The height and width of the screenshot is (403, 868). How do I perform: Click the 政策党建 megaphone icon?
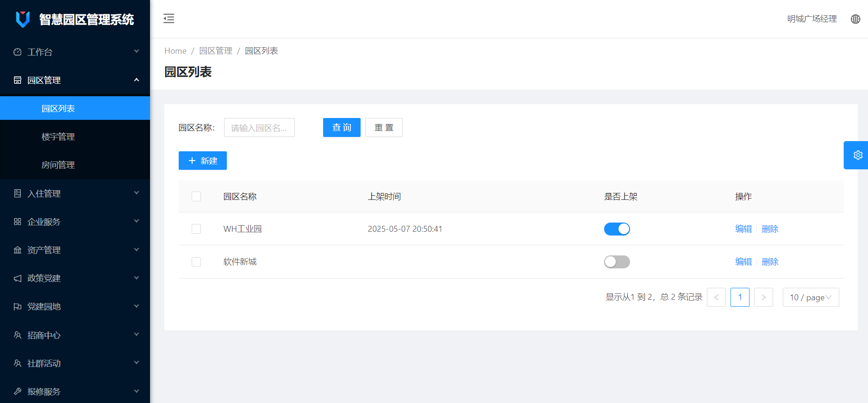tap(18, 278)
